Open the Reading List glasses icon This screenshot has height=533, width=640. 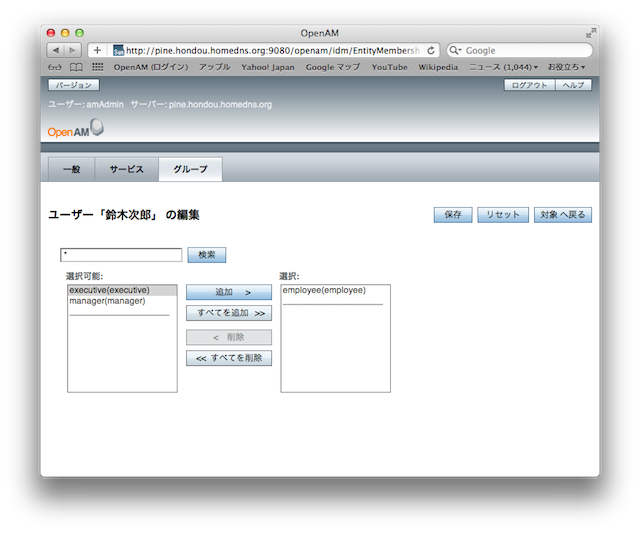(x=55, y=67)
